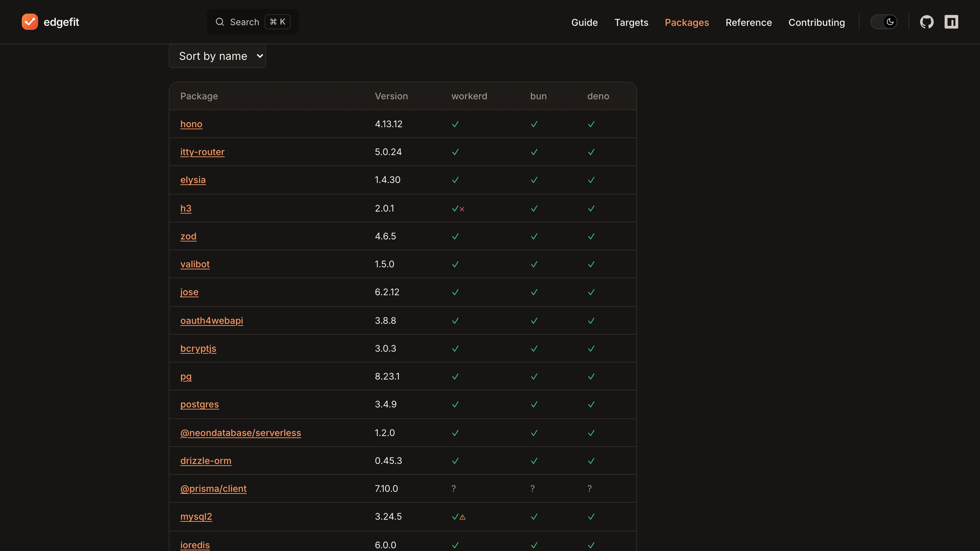Image resolution: width=980 pixels, height=551 pixels.
Task: Click the h3 workerd red cross icon
Action: click(462, 209)
